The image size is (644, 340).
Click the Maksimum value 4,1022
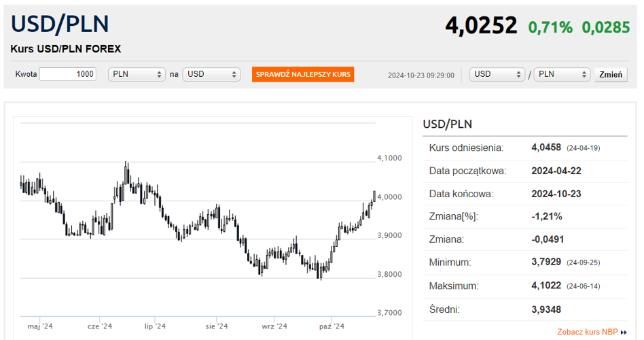point(548,286)
